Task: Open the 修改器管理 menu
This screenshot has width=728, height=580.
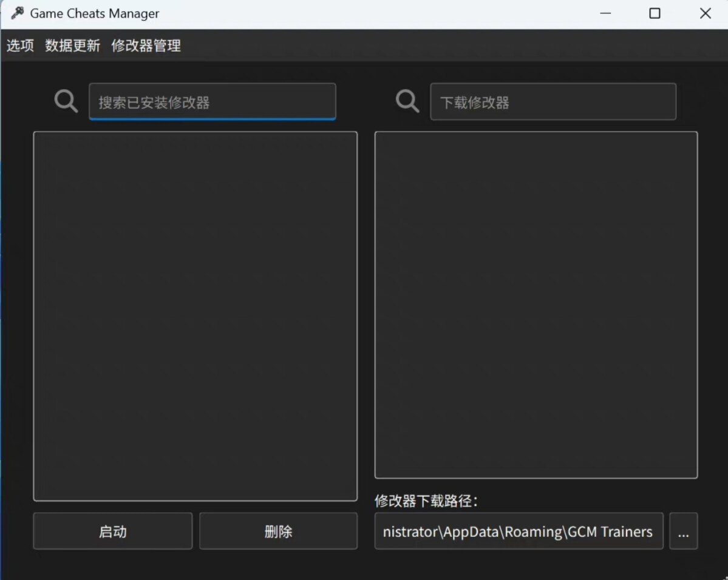Action: [146, 46]
